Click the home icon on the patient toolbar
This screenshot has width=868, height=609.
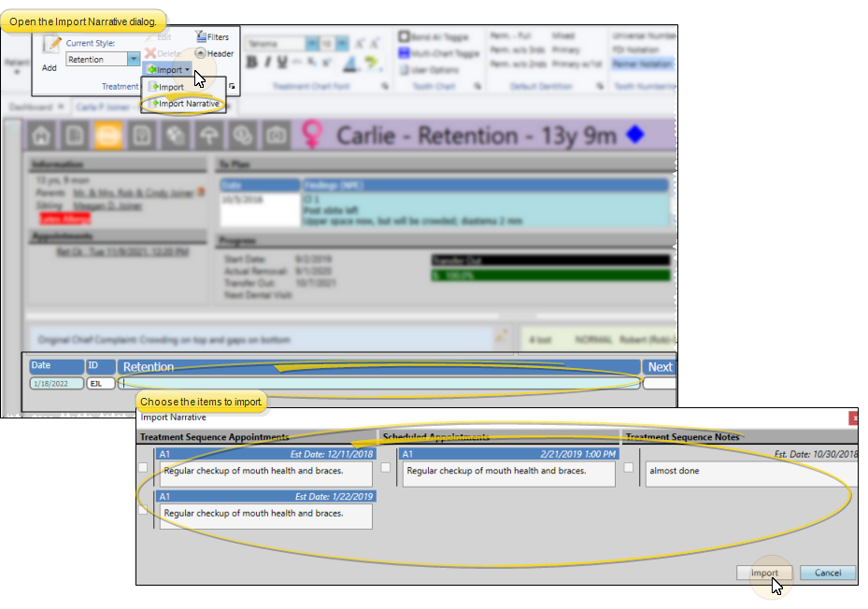41,135
